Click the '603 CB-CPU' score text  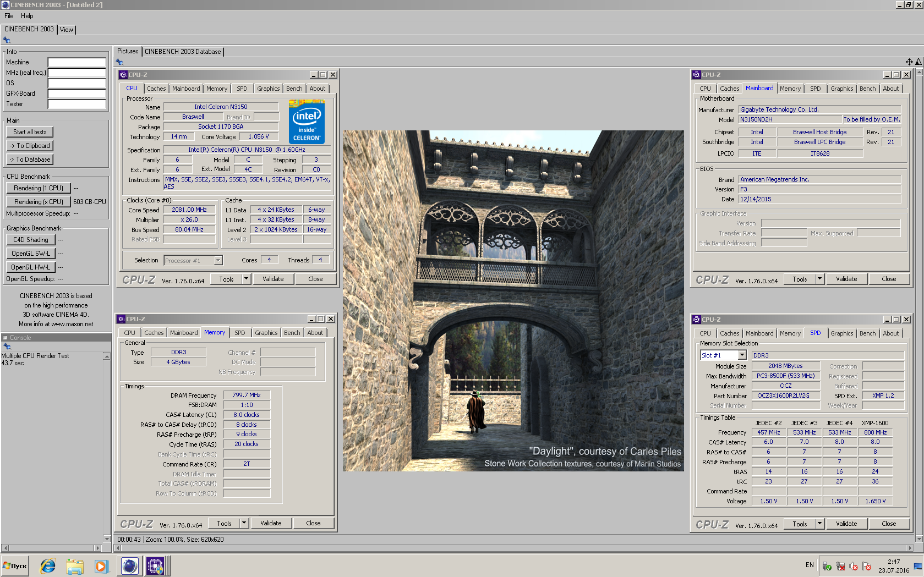pyautogui.click(x=90, y=202)
